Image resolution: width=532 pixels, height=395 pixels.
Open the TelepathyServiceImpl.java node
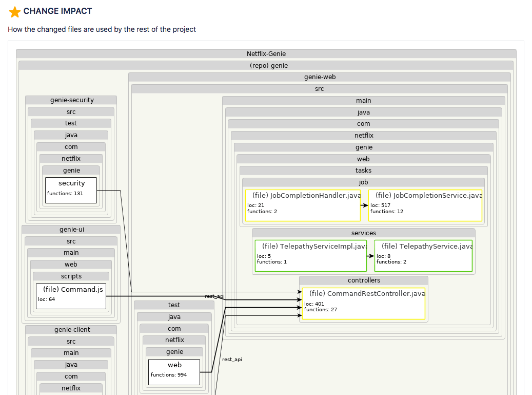310,255
